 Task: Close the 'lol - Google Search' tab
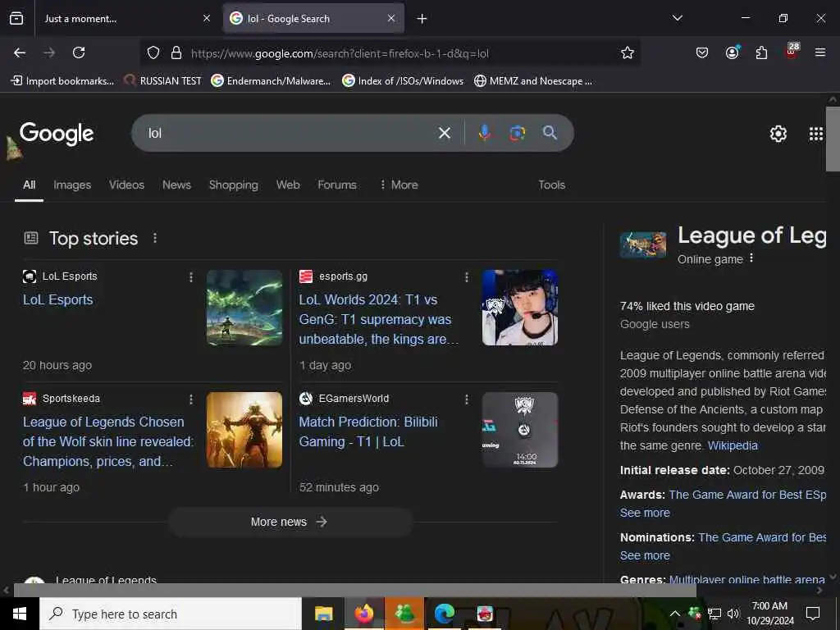pyautogui.click(x=391, y=18)
